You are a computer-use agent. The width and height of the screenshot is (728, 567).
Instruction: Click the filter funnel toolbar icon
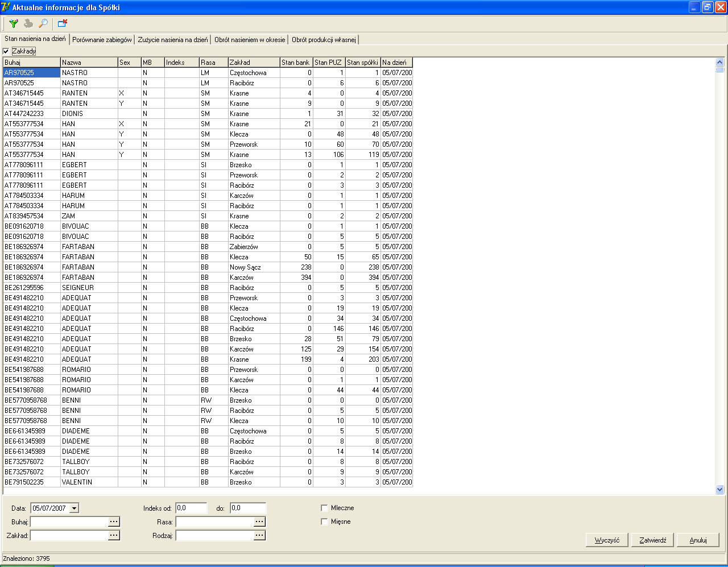tap(14, 23)
